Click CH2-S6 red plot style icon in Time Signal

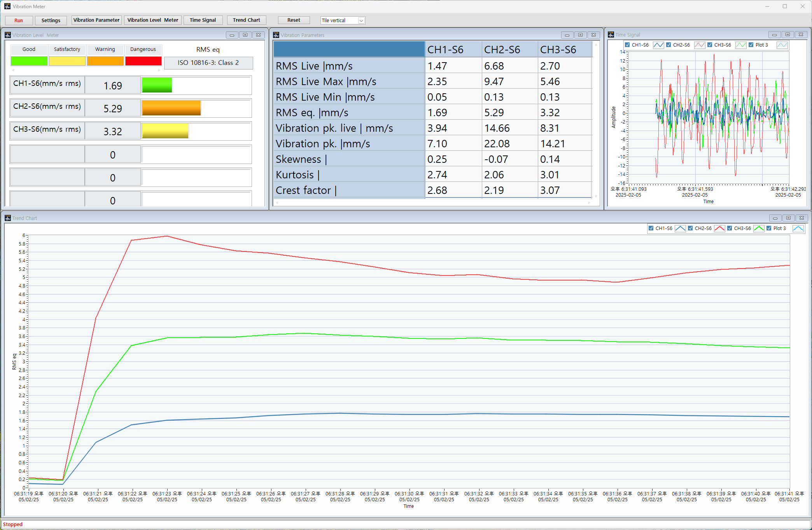click(x=700, y=45)
